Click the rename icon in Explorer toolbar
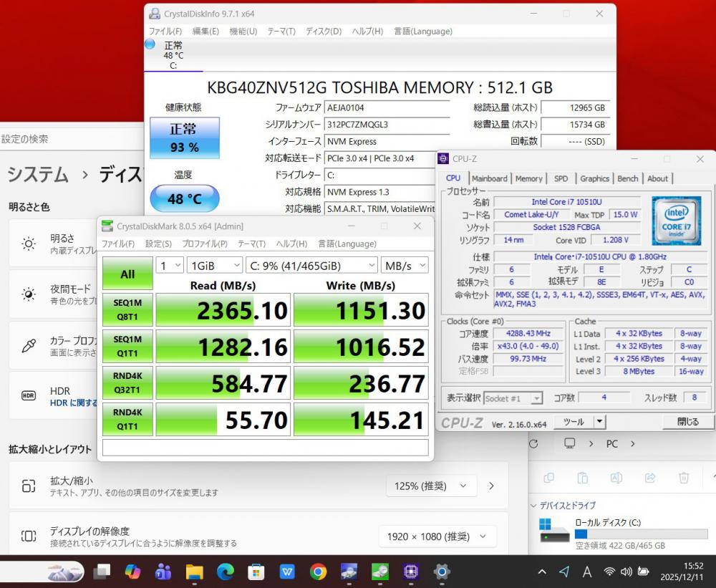The width and height of the screenshot is (716, 588). click(616, 478)
